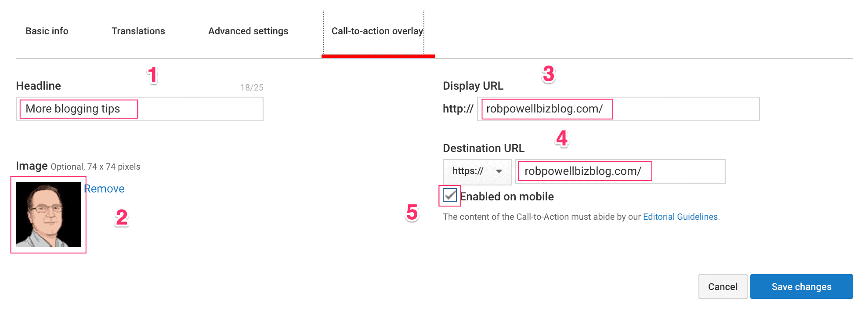The image size is (868, 312).
Task: Click the Destination URL input field
Action: click(x=619, y=171)
